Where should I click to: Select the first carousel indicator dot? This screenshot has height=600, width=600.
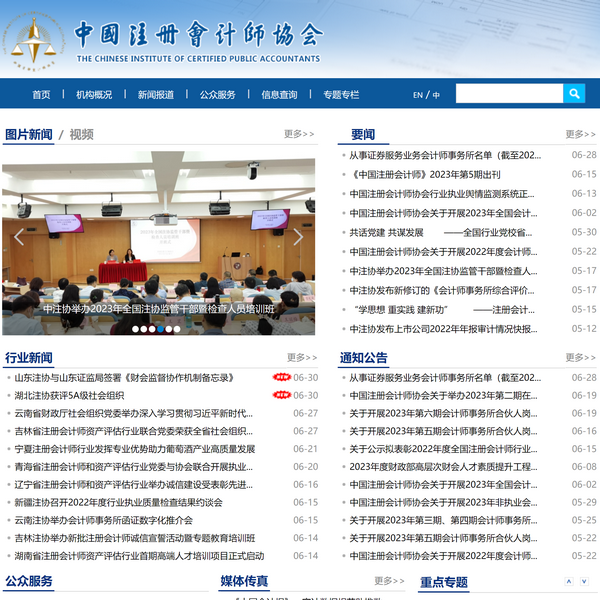click(137, 328)
